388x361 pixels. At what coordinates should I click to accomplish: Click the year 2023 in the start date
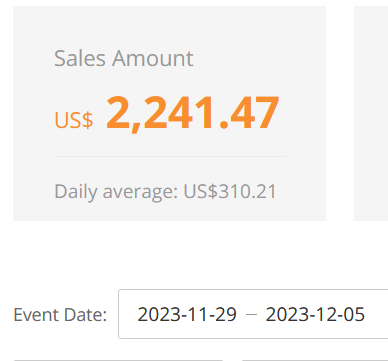pyautogui.click(x=156, y=314)
